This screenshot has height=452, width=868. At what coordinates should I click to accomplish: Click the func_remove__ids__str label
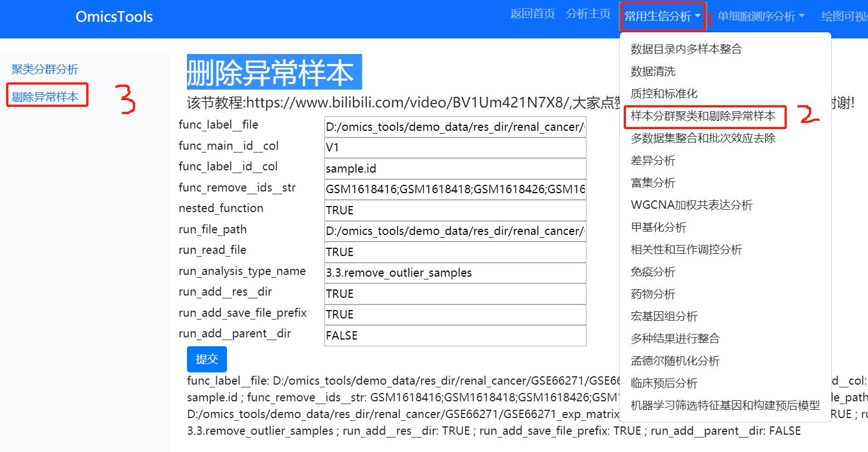[237, 188]
